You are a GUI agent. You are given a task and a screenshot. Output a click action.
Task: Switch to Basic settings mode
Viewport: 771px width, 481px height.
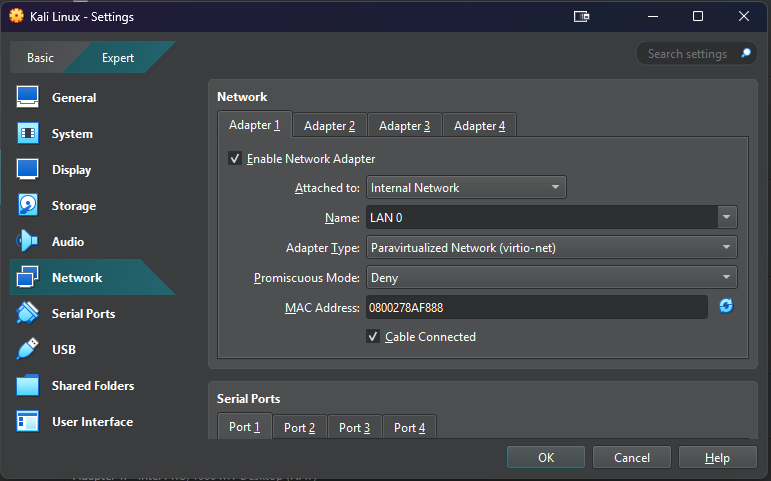(40, 58)
